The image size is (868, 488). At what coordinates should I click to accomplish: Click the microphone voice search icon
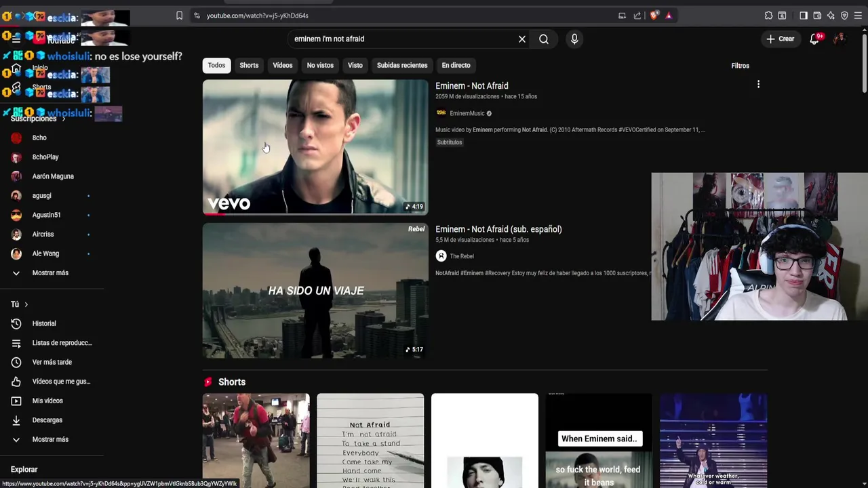click(x=574, y=39)
